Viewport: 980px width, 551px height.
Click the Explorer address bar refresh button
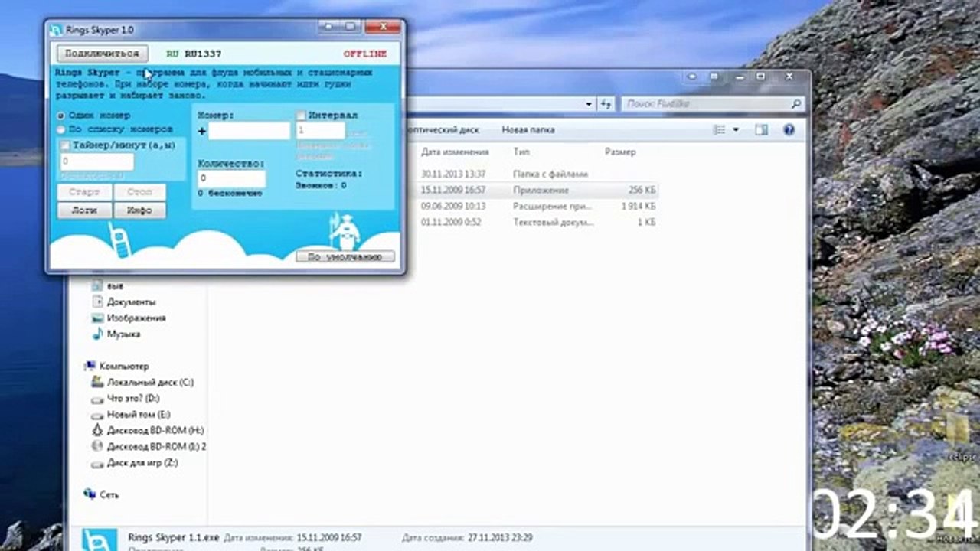(x=606, y=104)
